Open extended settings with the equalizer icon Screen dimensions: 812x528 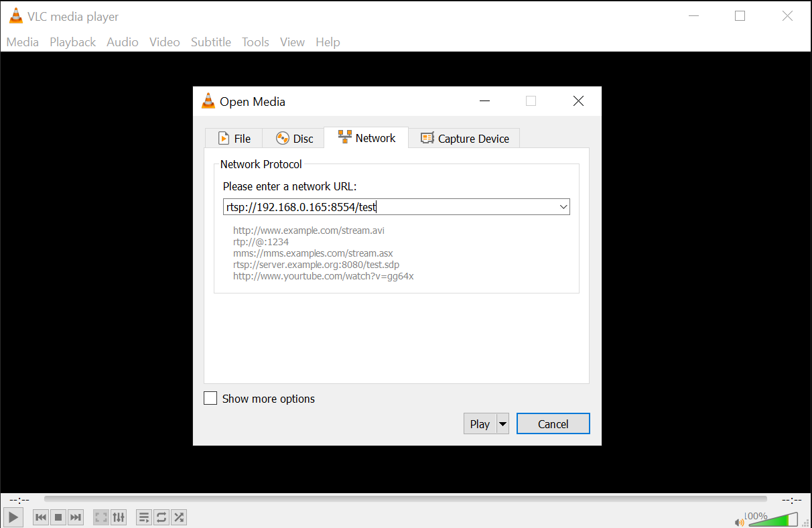[x=119, y=517]
